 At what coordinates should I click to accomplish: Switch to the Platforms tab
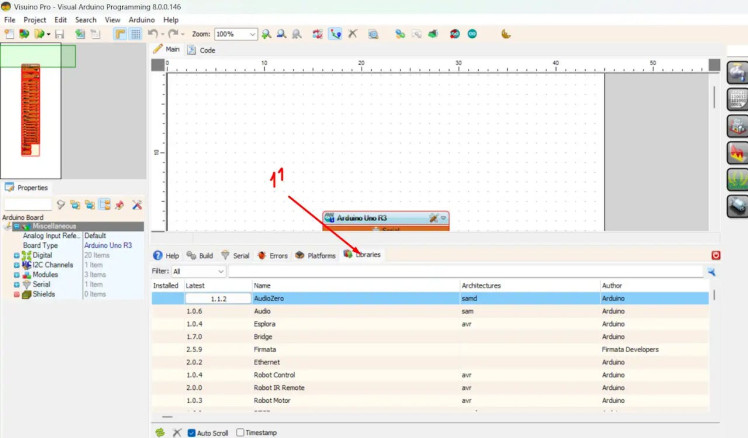315,256
